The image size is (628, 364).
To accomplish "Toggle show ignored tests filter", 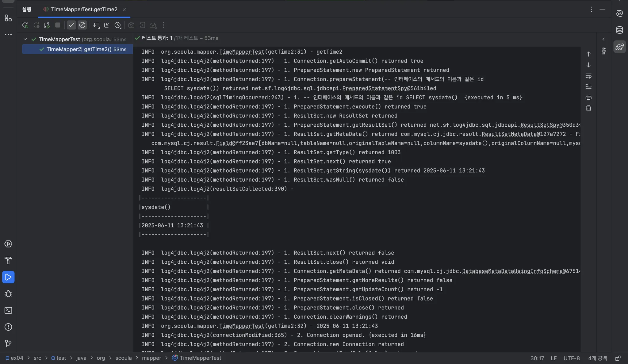I will pyautogui.click(x=82, y=25).
